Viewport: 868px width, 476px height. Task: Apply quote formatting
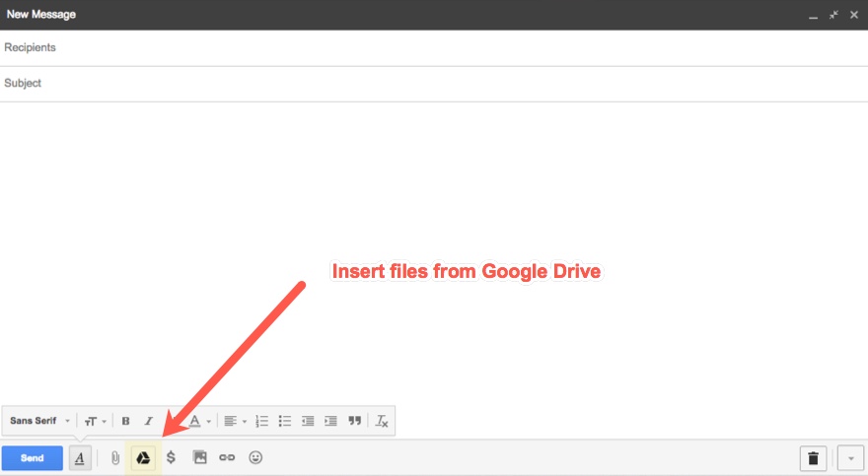355,421
